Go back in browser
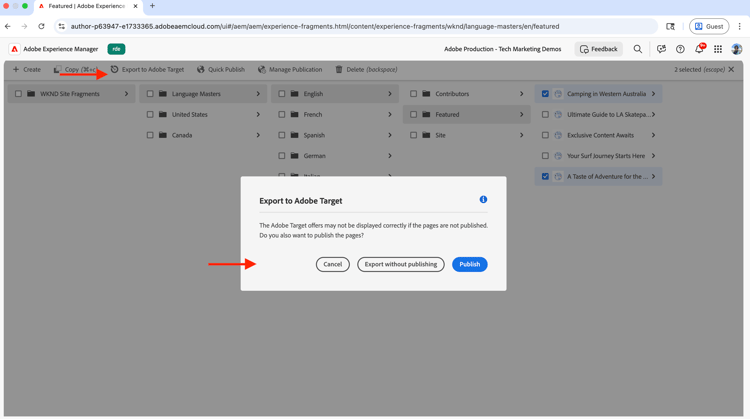The height and width of the screenshot is (419, 750). pos(8,26)
